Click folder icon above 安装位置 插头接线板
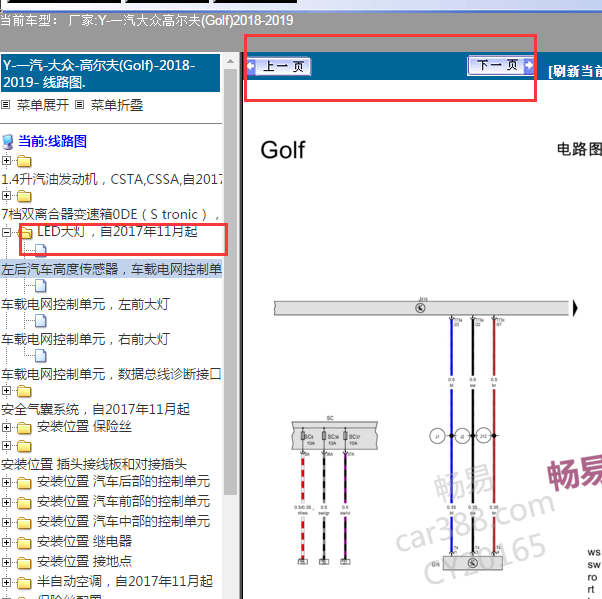 [x=24, y=446]
